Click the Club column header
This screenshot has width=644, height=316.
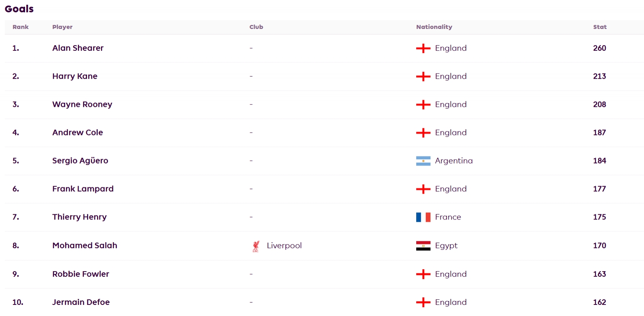256,27
